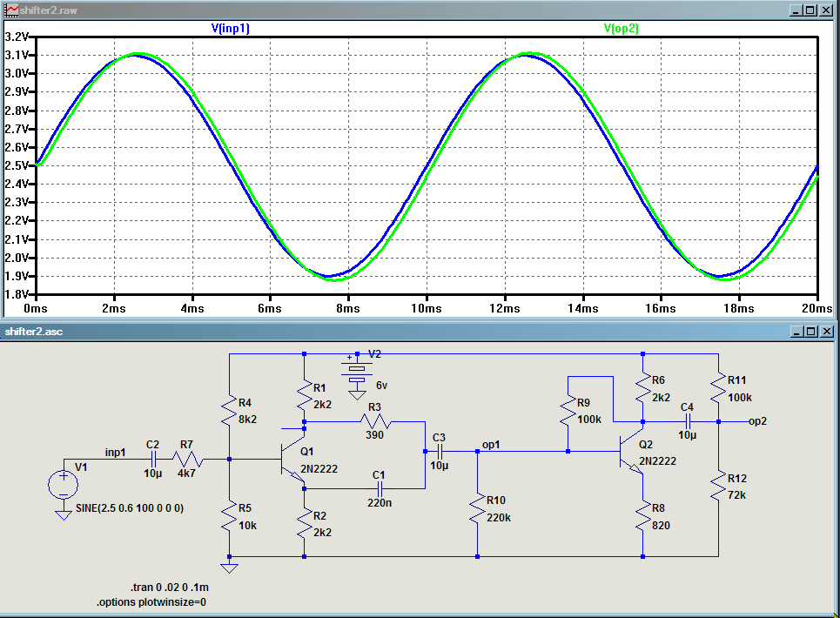The image size is (840, 618).
Task: Select the op1 net label
Action: point(491,445)
